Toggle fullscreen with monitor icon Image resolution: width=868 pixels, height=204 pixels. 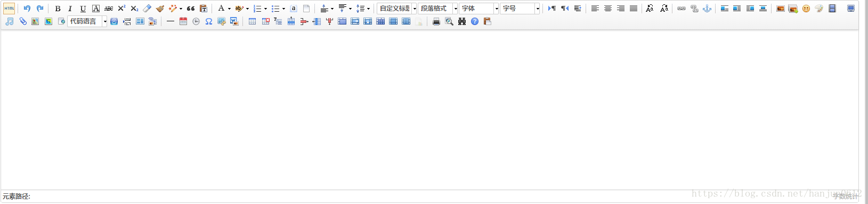(851, 9)
